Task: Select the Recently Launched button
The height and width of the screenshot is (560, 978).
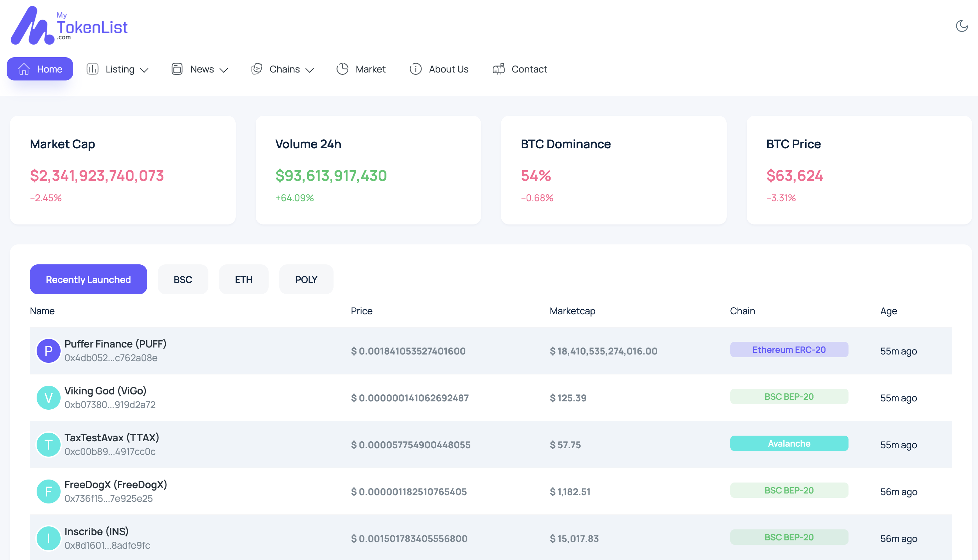Action: click(x=88, y=279)
